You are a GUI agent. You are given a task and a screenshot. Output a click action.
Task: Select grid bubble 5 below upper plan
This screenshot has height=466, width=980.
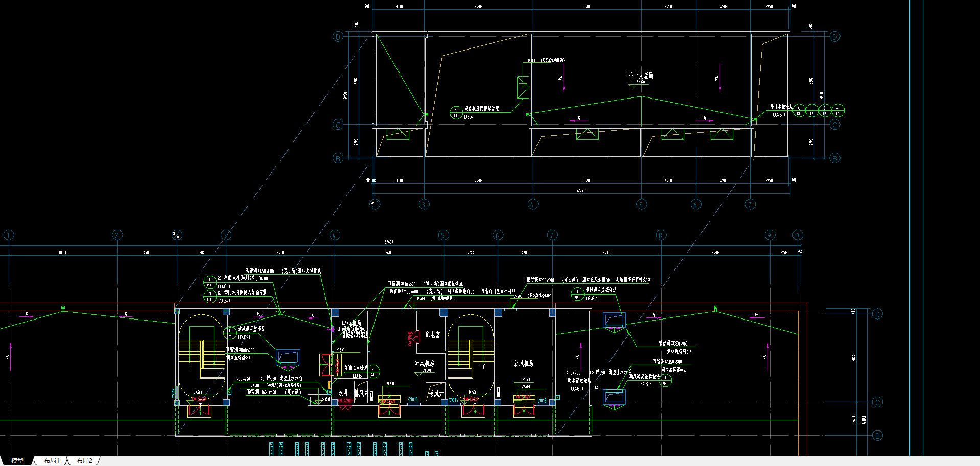coord(641,204)
